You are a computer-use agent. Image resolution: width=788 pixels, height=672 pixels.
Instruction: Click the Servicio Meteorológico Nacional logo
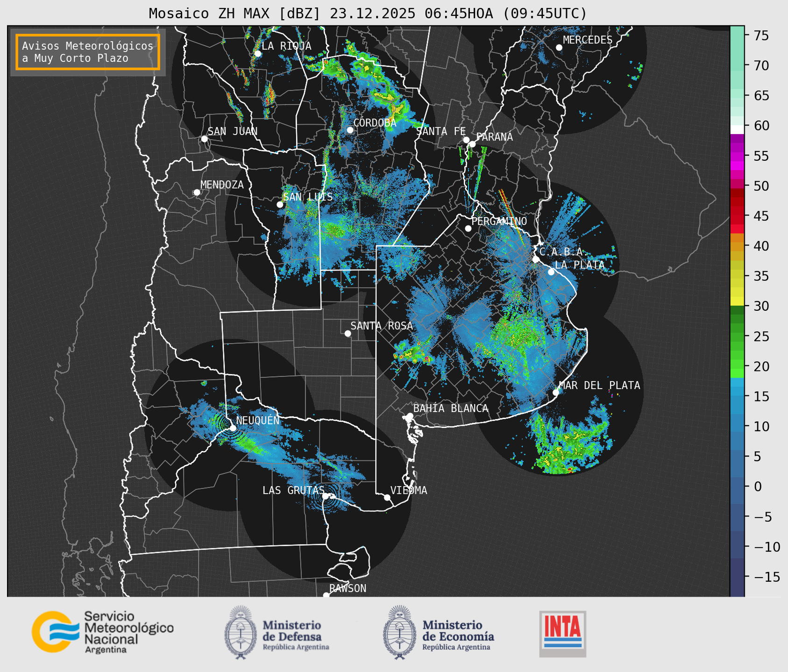coord(103,632)
